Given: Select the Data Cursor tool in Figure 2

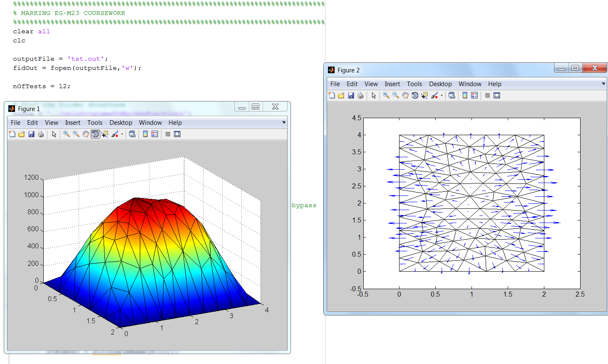Looking at the screenshot, I should click(x=424, y=95).
